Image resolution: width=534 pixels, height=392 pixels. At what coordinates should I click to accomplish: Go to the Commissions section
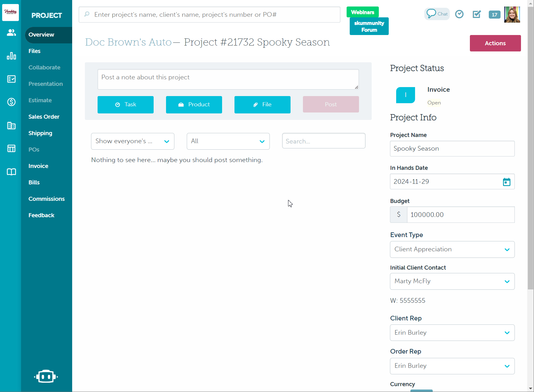(46, 199)
